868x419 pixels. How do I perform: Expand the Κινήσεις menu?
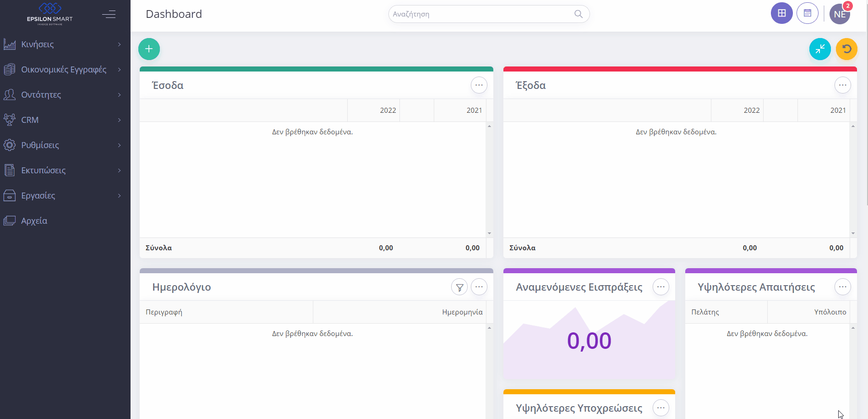click(x=65, y=44)
